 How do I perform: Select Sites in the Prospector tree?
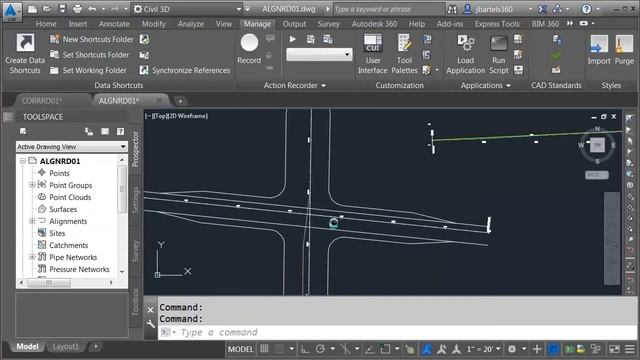coord(57,233)
